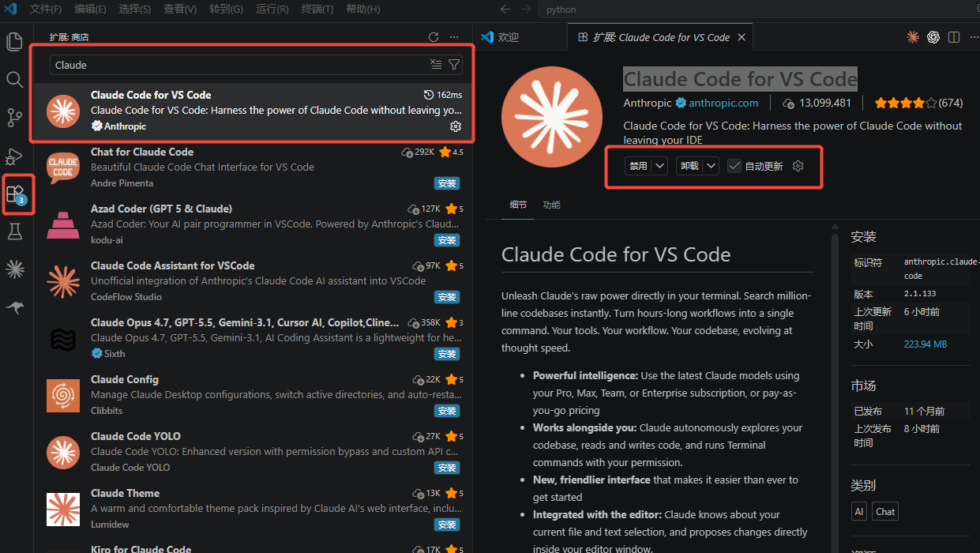Open the 转到(G) menu

227,9
